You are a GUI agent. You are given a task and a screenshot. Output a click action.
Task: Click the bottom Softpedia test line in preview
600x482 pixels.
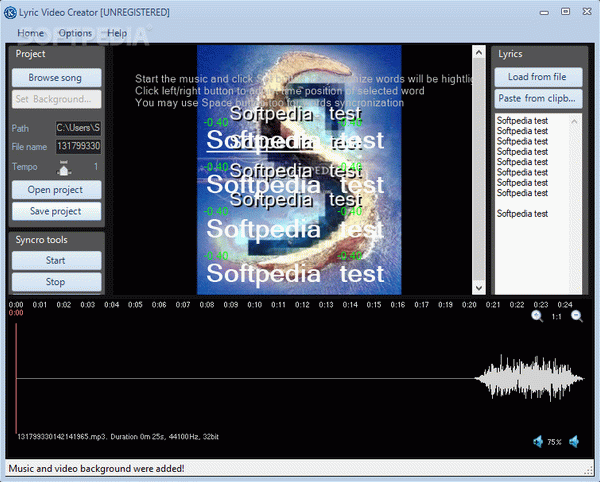295,274
